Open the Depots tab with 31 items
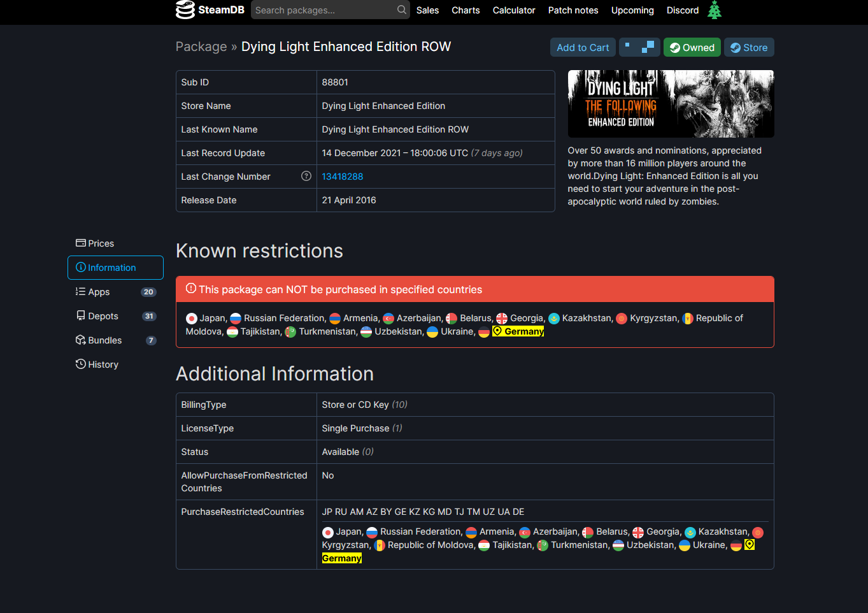This screenshot has height=613, width=868. [115, 316]
